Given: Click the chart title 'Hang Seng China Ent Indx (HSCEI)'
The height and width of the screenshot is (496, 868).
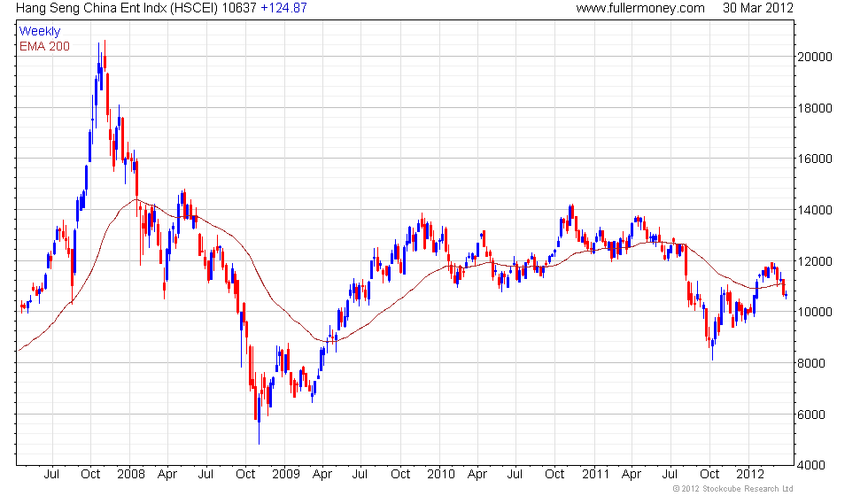Looking at the screenshot, I should 117,8.
